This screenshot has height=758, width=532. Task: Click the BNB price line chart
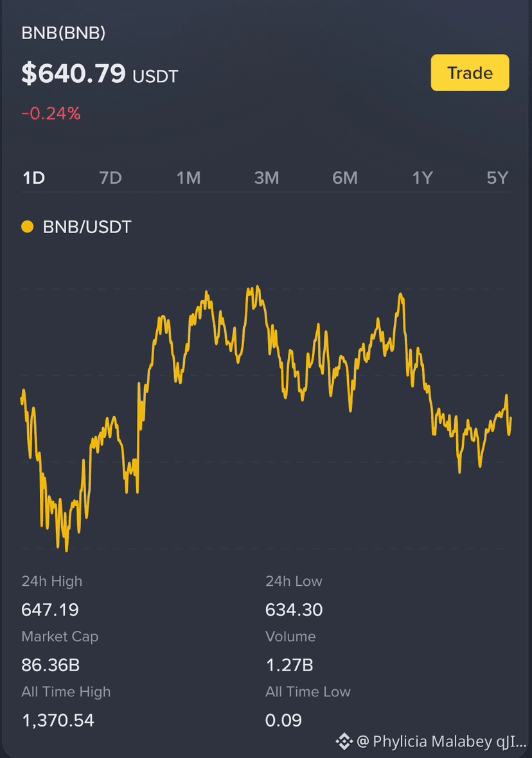coord(266,418)
